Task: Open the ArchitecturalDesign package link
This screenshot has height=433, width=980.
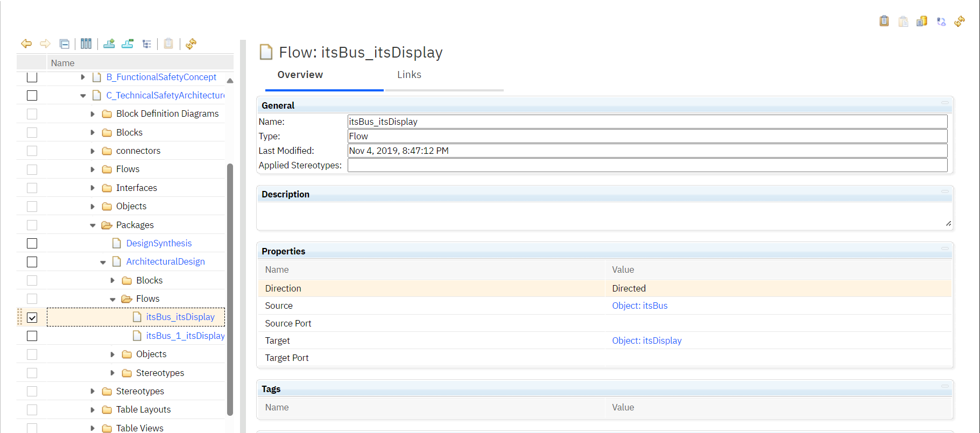Action: click(165, 261)
